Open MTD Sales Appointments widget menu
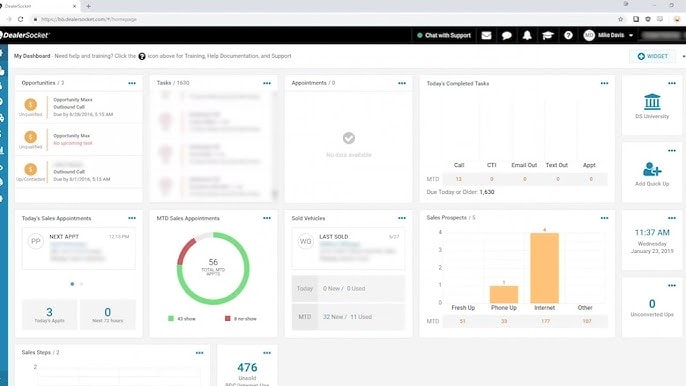The width and height of the screenshot is (686, 386). pos(267,218)
